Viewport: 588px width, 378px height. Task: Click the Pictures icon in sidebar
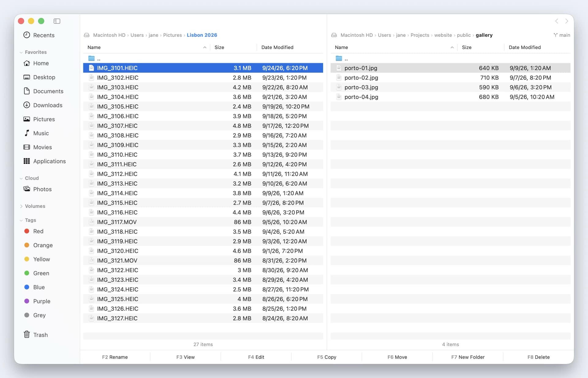click(27, 119)
